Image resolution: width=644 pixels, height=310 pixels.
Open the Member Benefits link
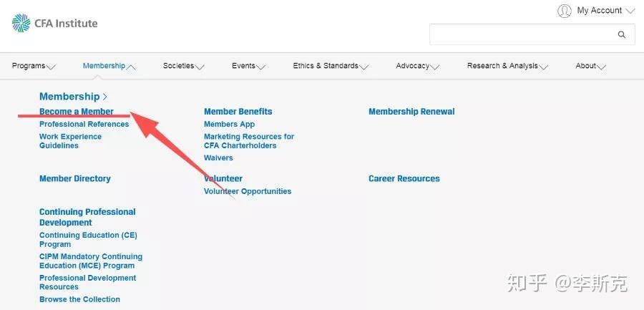point(238,112)
